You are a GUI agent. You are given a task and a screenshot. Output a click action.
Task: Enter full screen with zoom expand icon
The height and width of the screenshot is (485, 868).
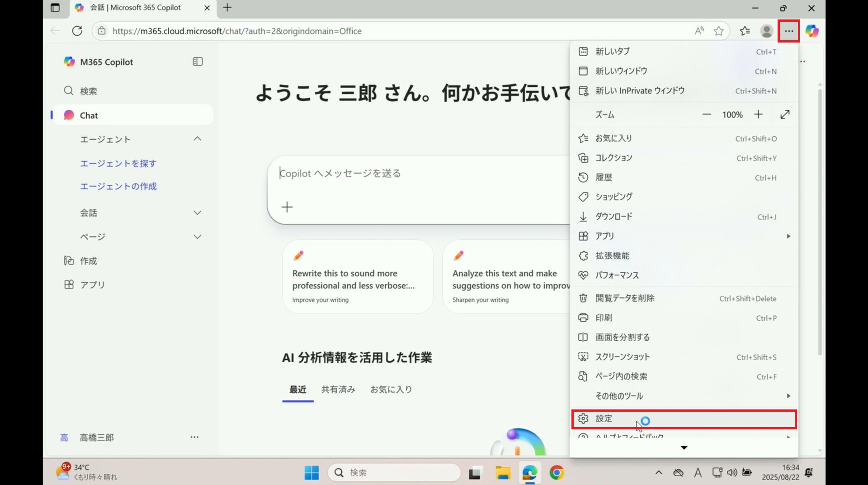pyautogui.click(x=785, y=115)
